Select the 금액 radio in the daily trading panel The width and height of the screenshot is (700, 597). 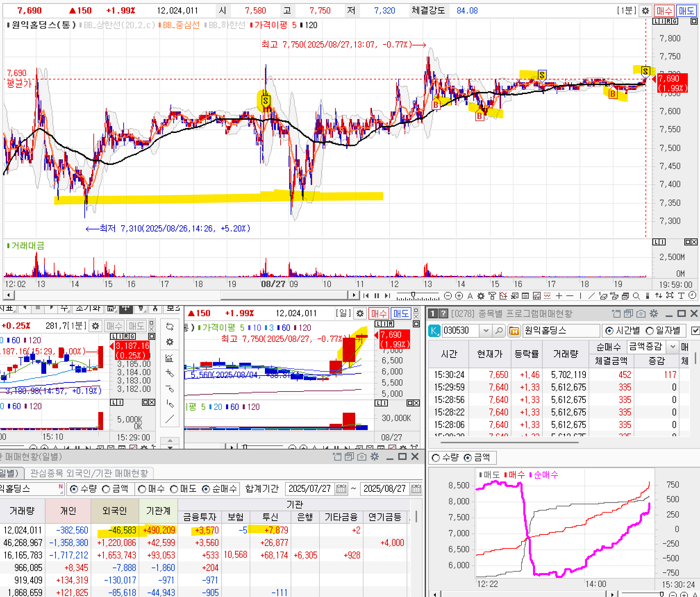tap(106, 489)
